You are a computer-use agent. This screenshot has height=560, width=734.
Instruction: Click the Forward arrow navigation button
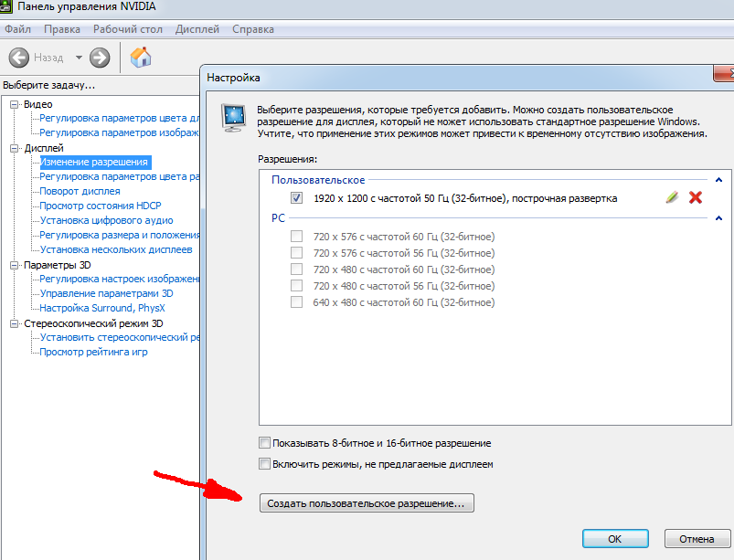tap(100, 58)
